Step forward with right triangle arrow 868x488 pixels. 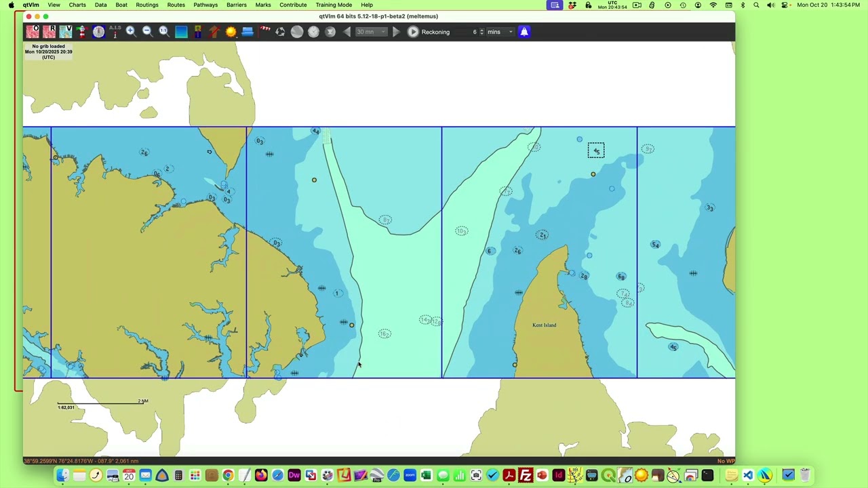396,31
